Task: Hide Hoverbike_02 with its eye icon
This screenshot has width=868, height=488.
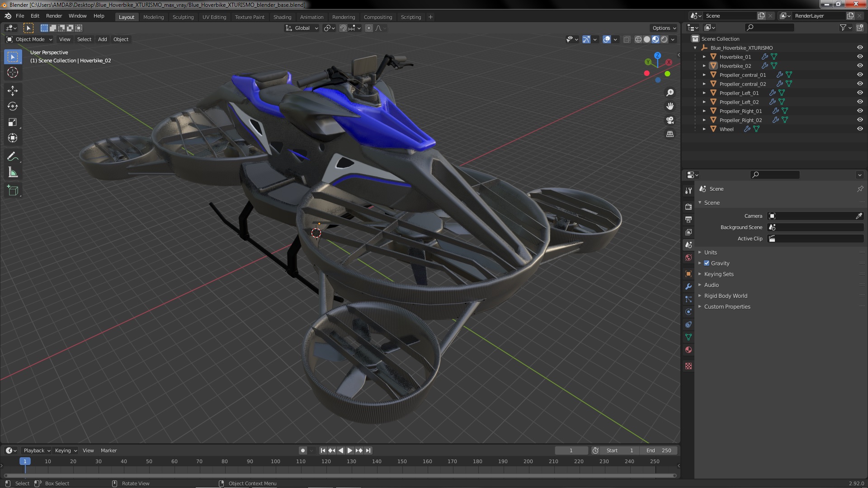Action: pos(860,66)
